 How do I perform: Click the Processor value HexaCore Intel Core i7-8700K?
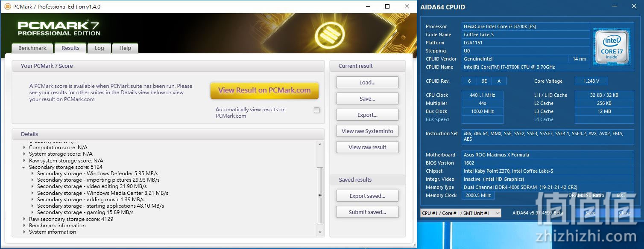point(526,26)
